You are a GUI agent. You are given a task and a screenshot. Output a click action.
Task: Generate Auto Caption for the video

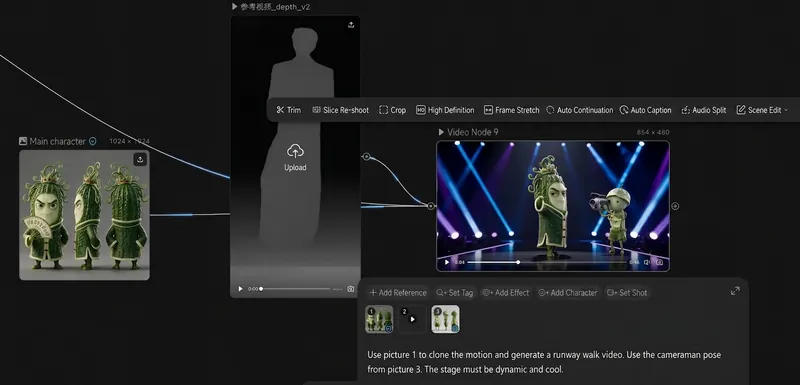point(645,110)
